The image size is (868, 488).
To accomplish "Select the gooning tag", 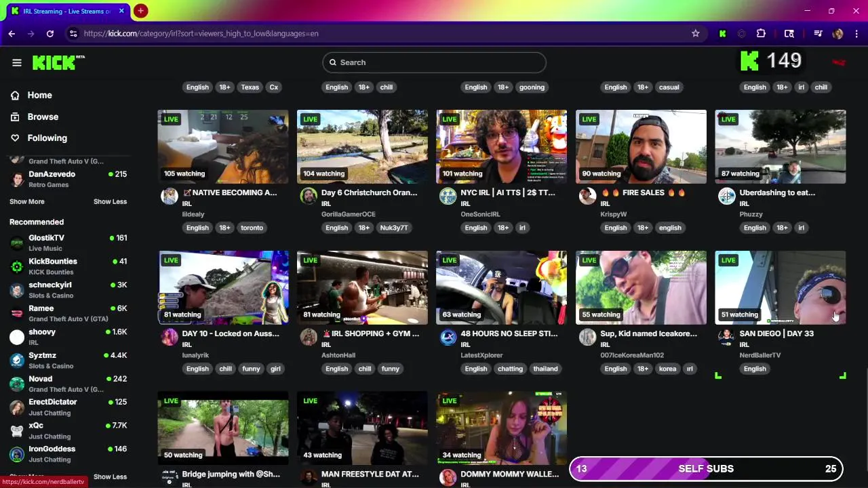I will click(x=532, y=87).
